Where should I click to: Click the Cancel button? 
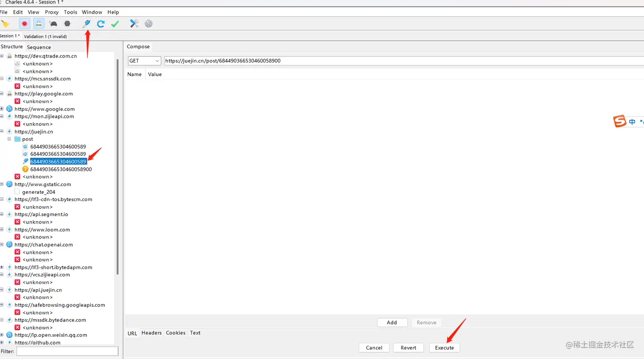point(374,348)
